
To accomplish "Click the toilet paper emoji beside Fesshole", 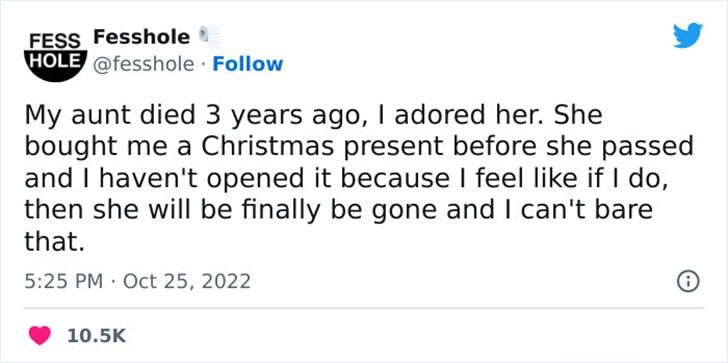I will (209, 37).
